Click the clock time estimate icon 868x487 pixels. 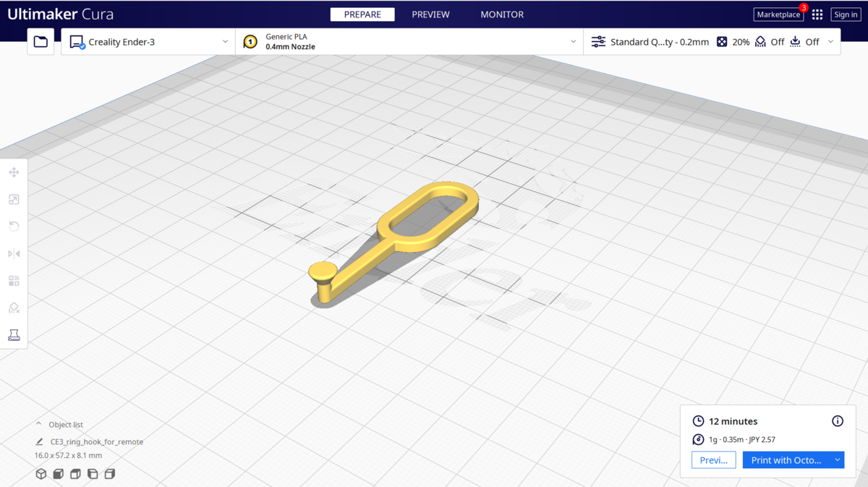tap(698, 421)
